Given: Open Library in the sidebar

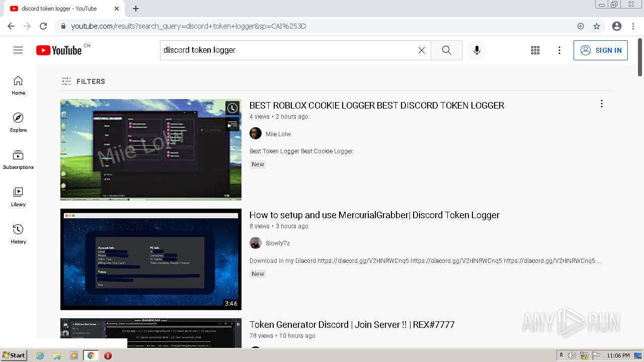Looking at the screenshot, I should tap(18, 197).
